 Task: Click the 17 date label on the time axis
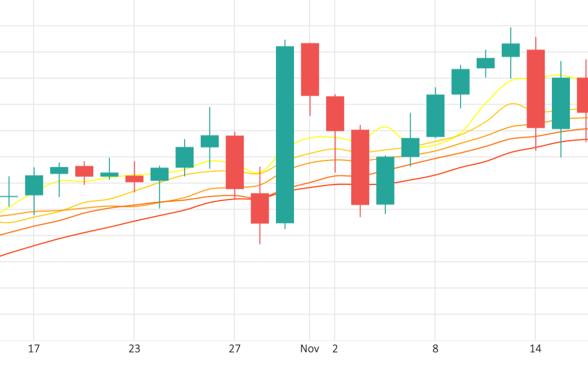point(34,349)
